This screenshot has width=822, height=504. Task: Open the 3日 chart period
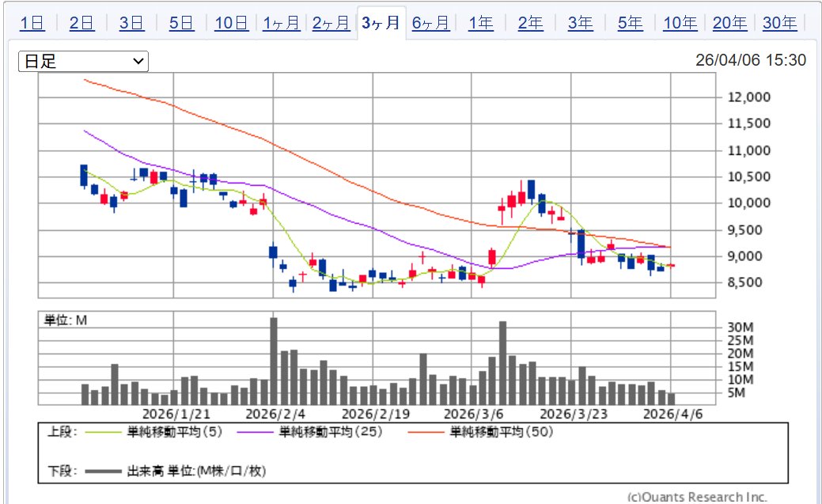131,23
